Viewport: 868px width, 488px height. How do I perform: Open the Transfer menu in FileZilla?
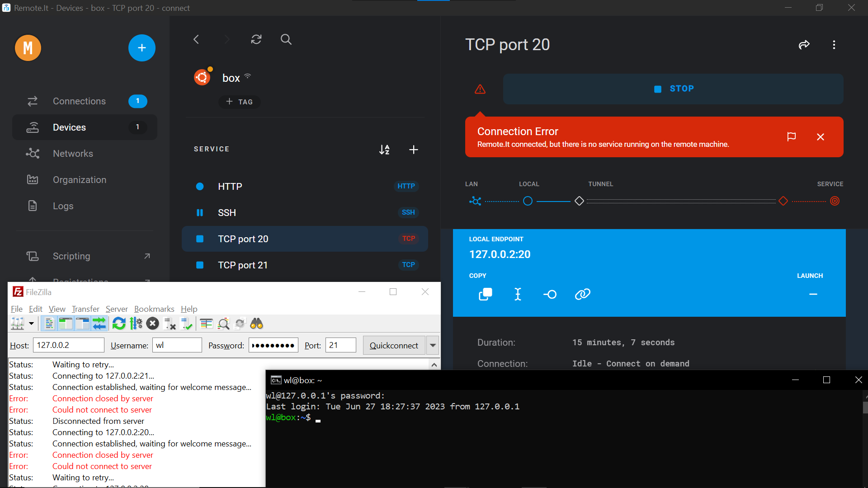[85, 309]
